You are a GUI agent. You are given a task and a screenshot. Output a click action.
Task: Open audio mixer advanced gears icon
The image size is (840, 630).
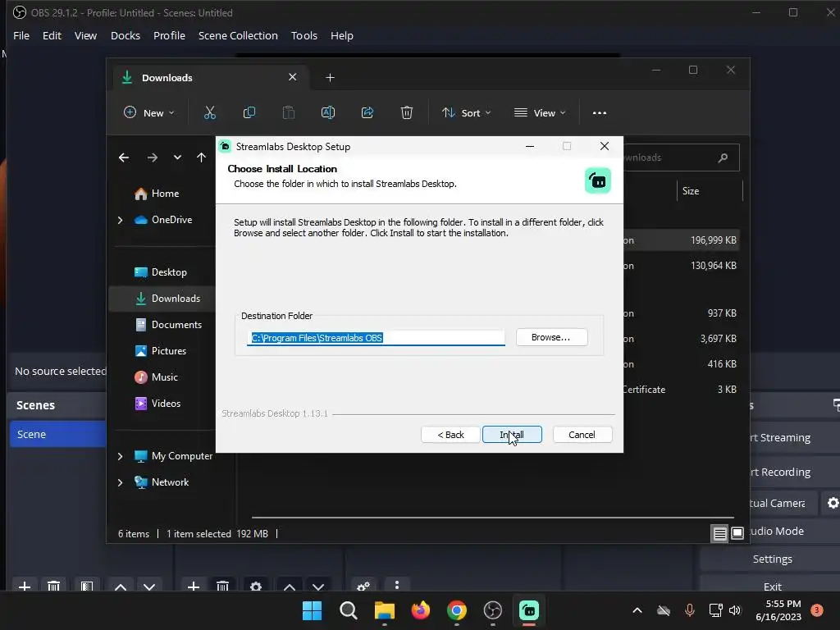click(363, 587)
